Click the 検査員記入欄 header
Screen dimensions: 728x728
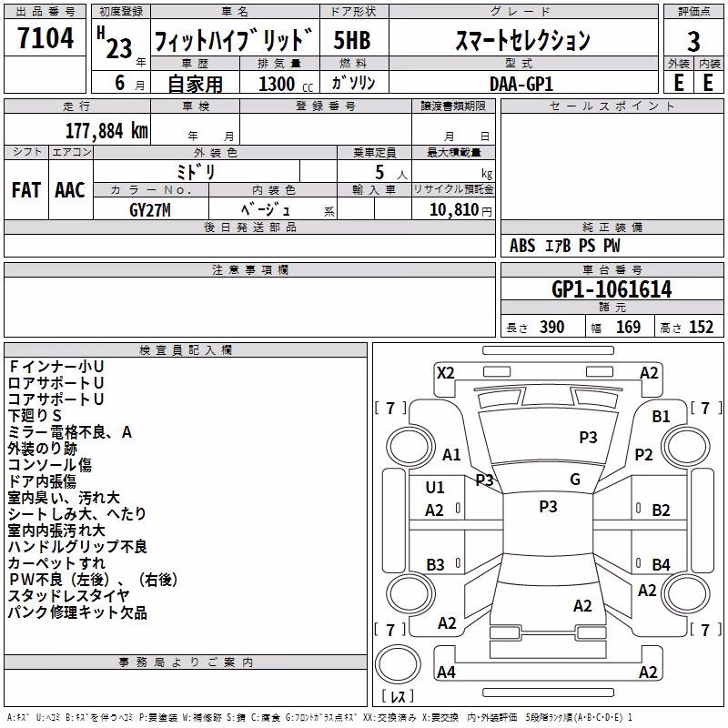(x=186, y=350)
